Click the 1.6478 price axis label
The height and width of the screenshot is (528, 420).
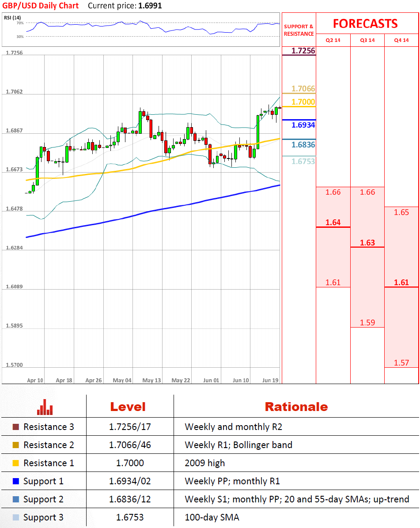click(x=14, y=209)
